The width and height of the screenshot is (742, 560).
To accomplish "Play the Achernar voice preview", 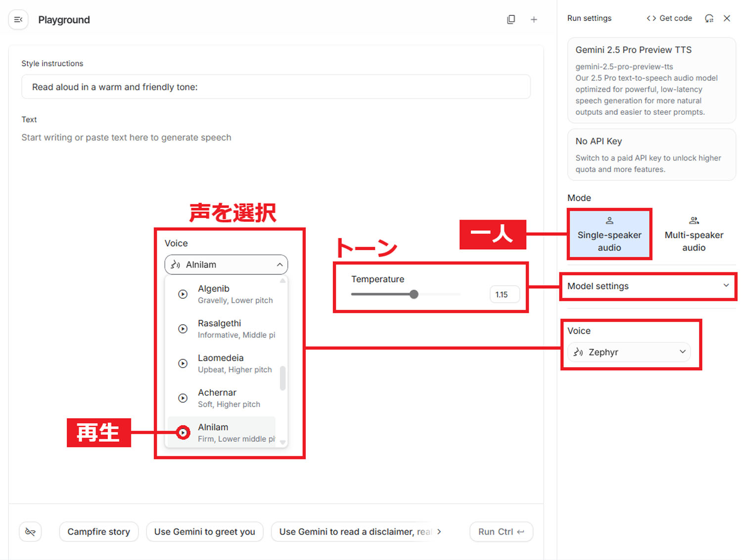I will [183, 398].
